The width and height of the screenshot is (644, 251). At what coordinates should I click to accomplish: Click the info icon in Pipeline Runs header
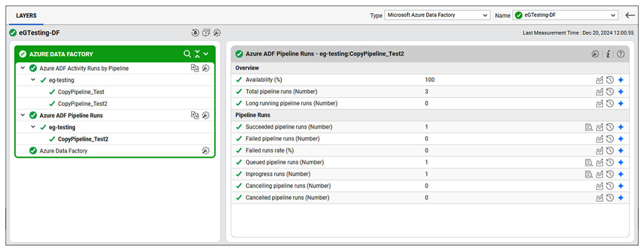click(608, 54)
